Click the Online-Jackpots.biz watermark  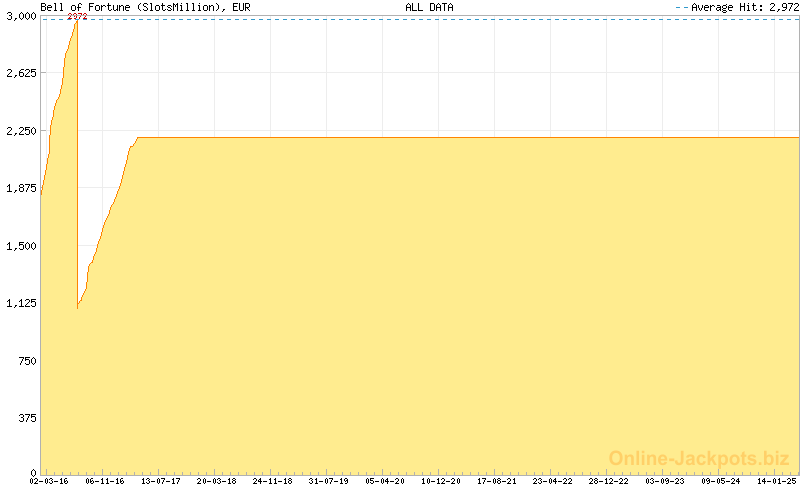click(x=699, y=459)
